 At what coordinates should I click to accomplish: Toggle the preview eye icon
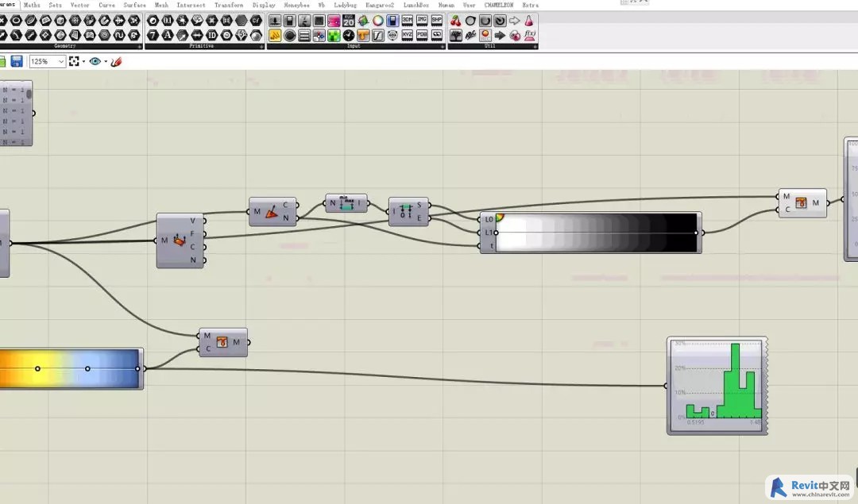point(95,61)
